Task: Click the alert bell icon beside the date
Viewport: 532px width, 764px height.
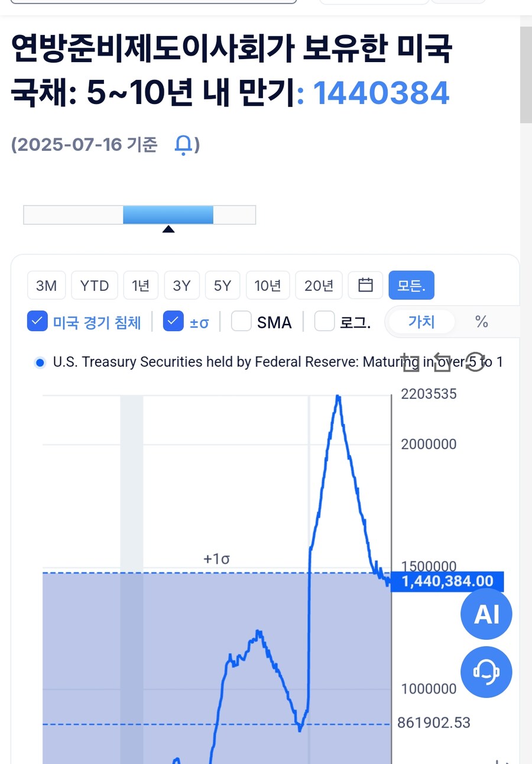Action: (x=184, y=144)
